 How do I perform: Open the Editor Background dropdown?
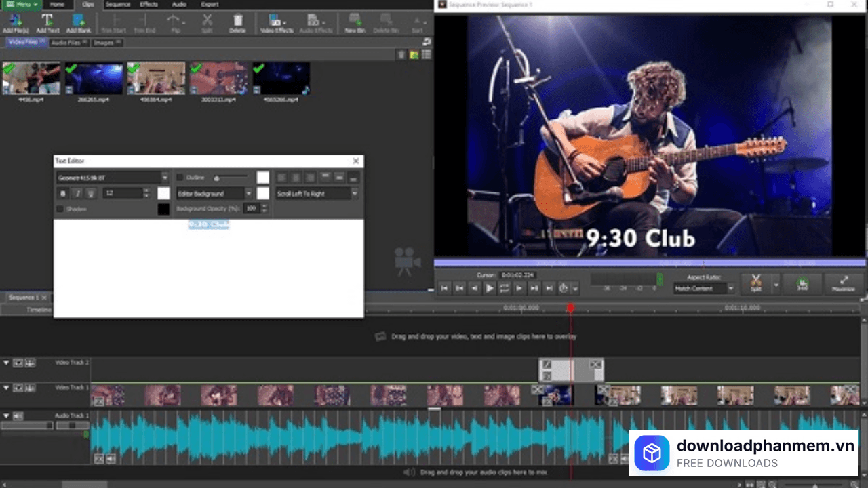[248, 194]
